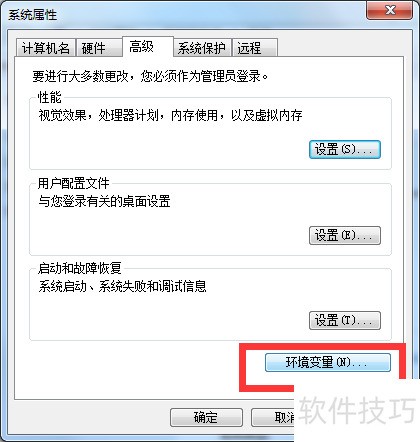Switch to the 计算机名 tab
This screenshot has width=420, height=442.
[46, 48]
